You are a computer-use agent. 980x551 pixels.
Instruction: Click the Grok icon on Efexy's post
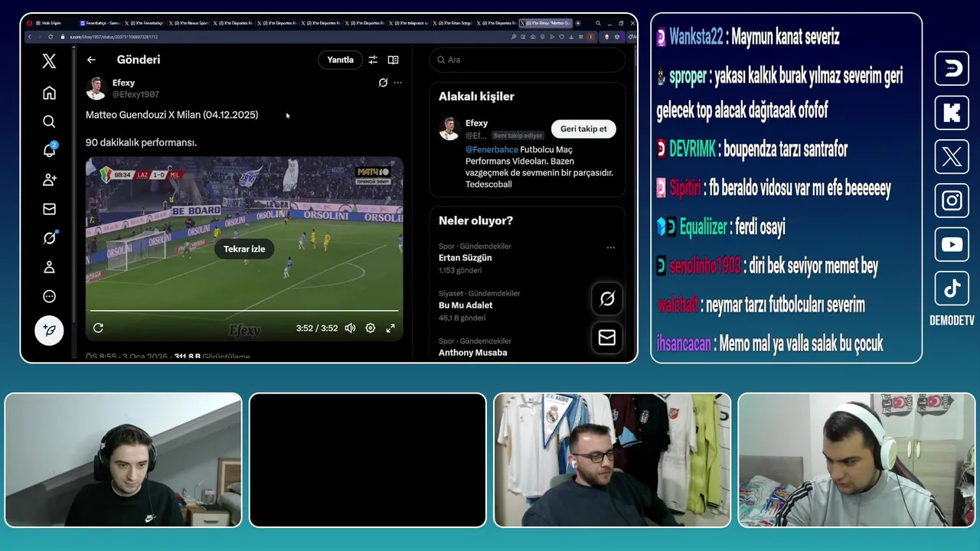click(383, 83)
